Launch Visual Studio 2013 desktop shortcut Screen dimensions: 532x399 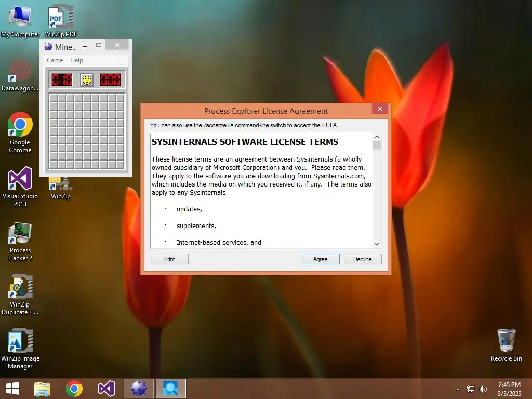pyautogui.click(x=20, y=187)
